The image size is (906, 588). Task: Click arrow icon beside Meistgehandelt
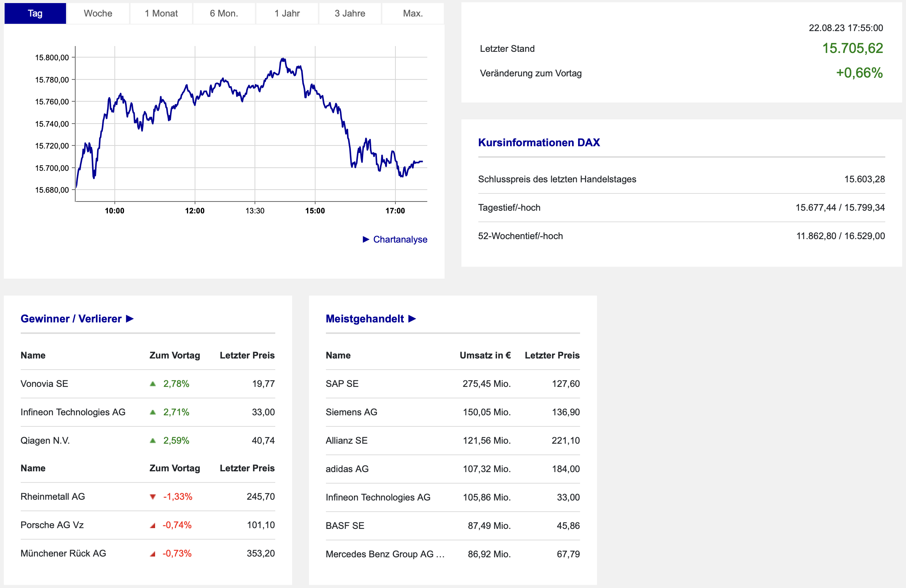click(412, 319)
